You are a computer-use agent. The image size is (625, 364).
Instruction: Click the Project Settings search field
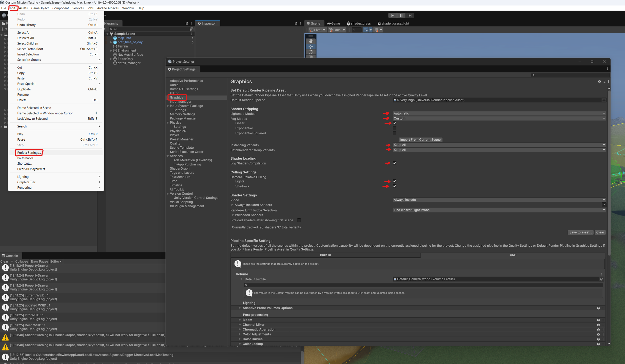pos(570,75)
